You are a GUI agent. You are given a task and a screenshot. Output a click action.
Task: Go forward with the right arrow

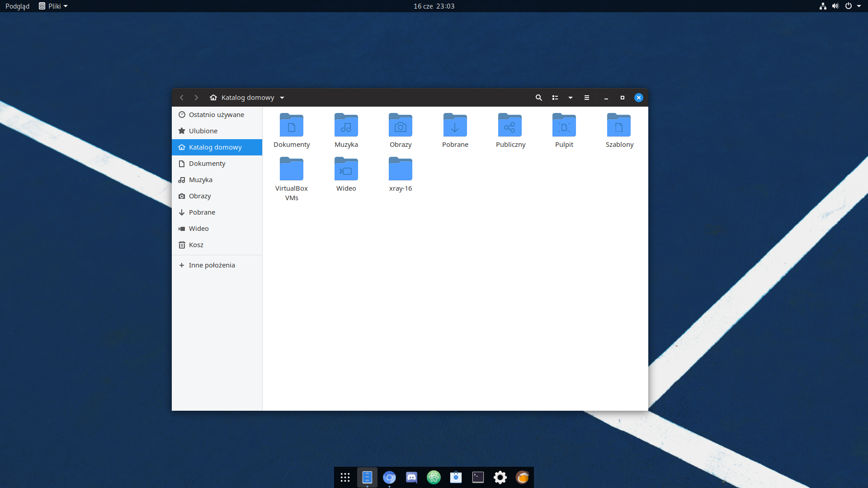196,98
